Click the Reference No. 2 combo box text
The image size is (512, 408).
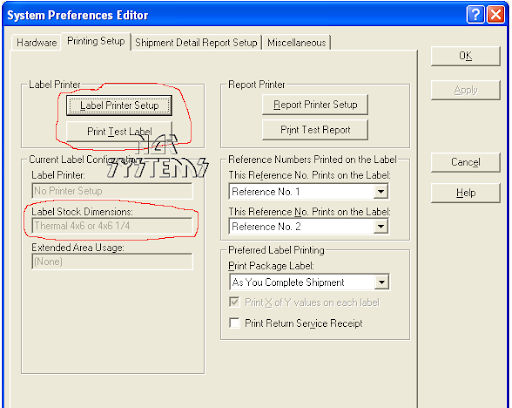pyautogui.click(x=266, y=227)
